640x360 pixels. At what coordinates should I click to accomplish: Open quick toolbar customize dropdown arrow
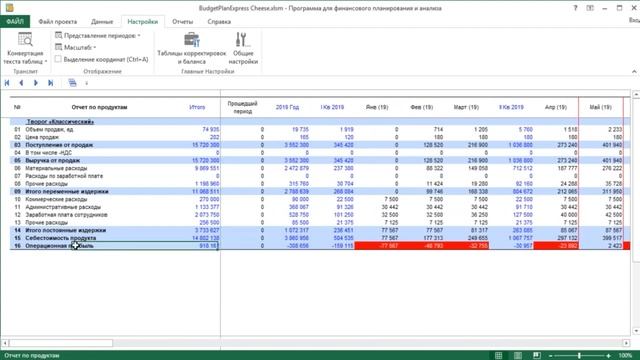pyautogui.click(x=87, y=83)
